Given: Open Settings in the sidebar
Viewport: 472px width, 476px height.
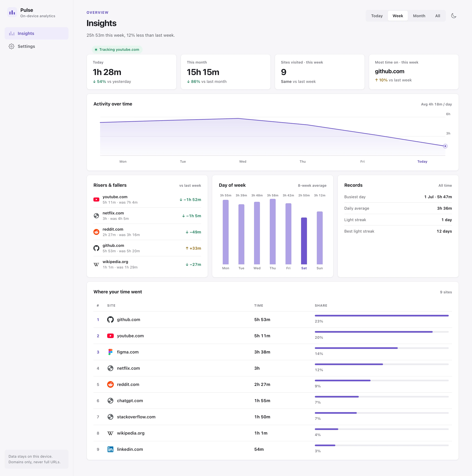Looking at the screenshot, I should (x=37, y=46).
